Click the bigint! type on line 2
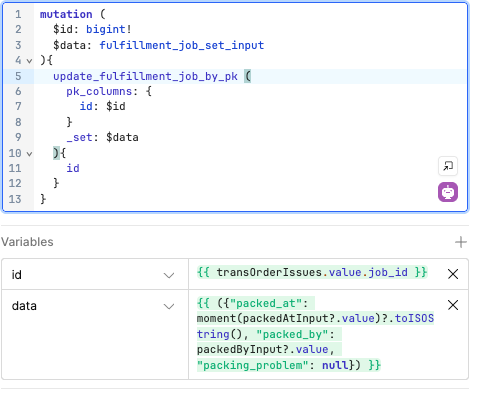 (109, 29)
